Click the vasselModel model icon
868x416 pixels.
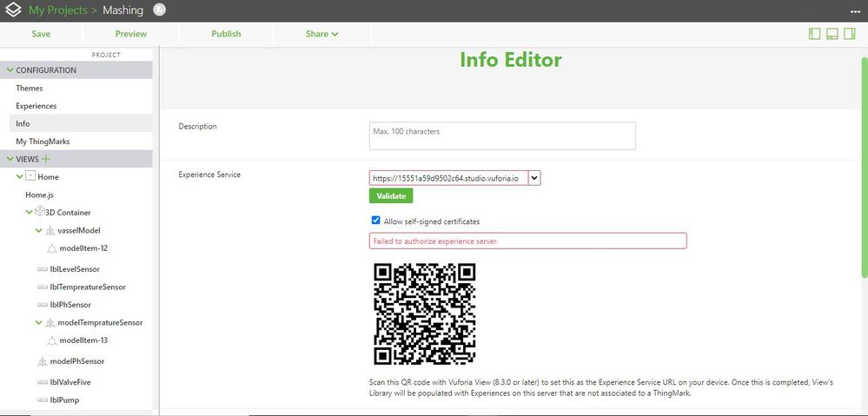click(50, 231)
